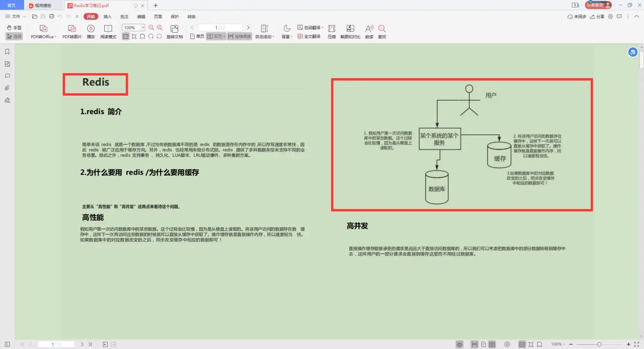Click floating blue convert button
This screenshot has width=644, height=349.
coord(632,52)
